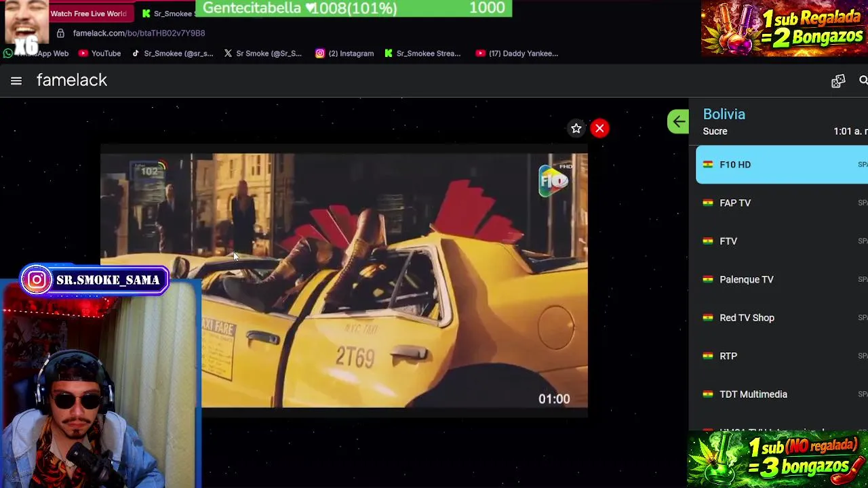The height and width of the screenshot is (488, 868).
Task: Click the Bolivia flag beside F10 HD
Action: (x=707, y=165)
